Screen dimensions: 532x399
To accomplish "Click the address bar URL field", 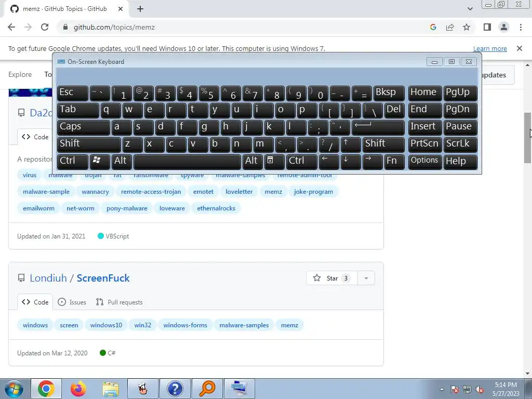I will tap(244, 27).
